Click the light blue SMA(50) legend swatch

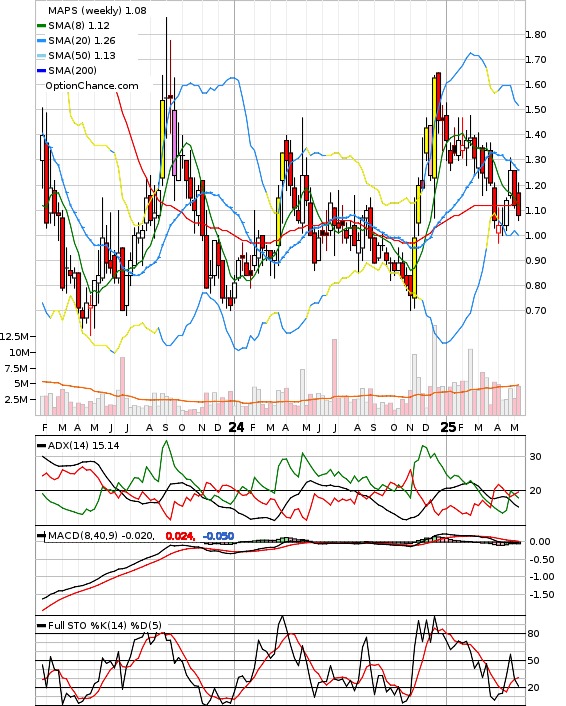tap(41, 56)
